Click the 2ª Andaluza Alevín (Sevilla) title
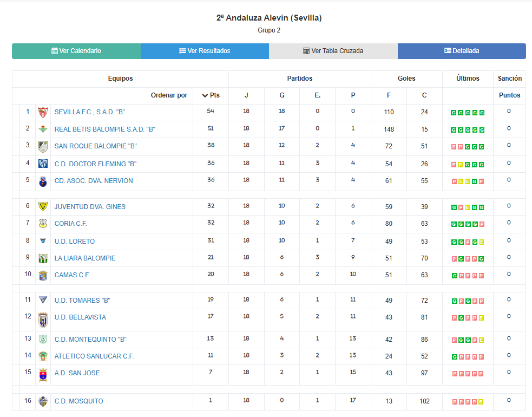This screenshot has width=532, height=417. click(x=269, y=18)
